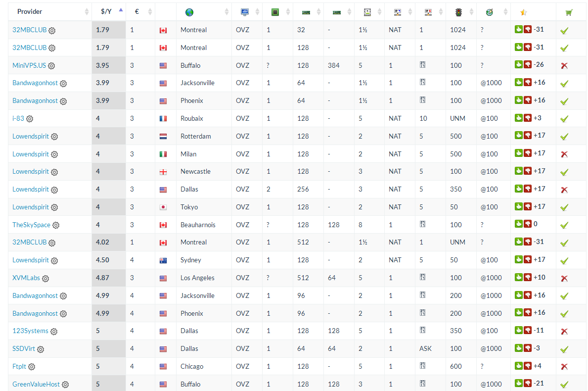Sort by the CPU chip column icon
The width and height of the screenshot is (588, 391).
pyautogui.click(x=275, y=12)
